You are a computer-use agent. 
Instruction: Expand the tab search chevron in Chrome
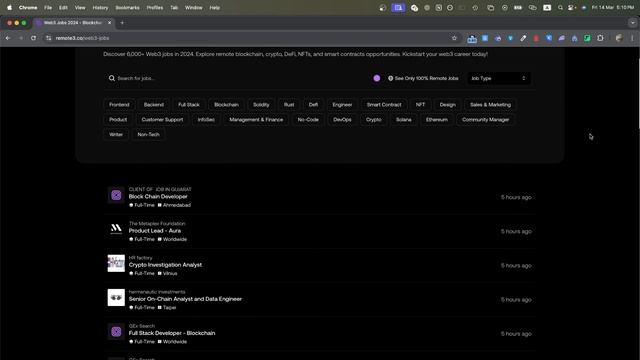[633, 23]
